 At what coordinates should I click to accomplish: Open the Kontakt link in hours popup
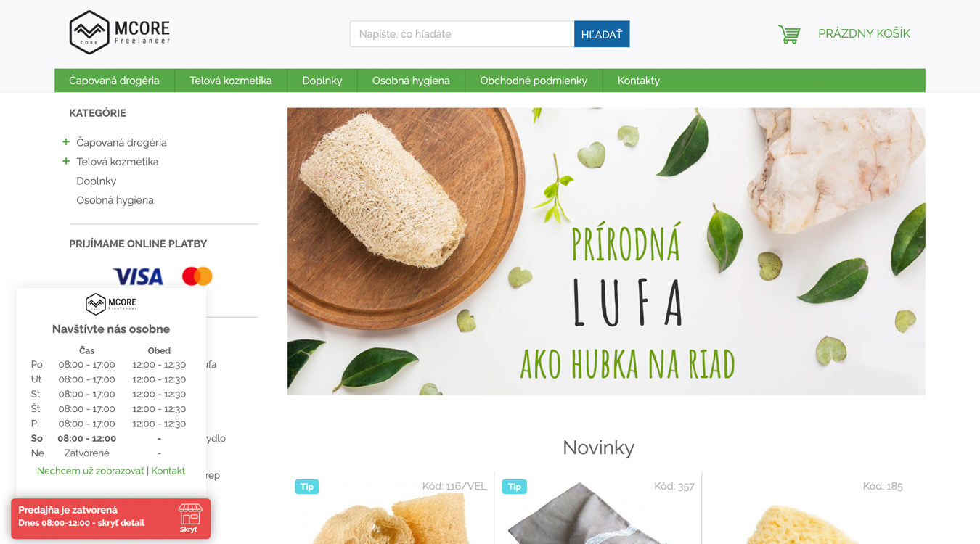(x=168, y=471)
